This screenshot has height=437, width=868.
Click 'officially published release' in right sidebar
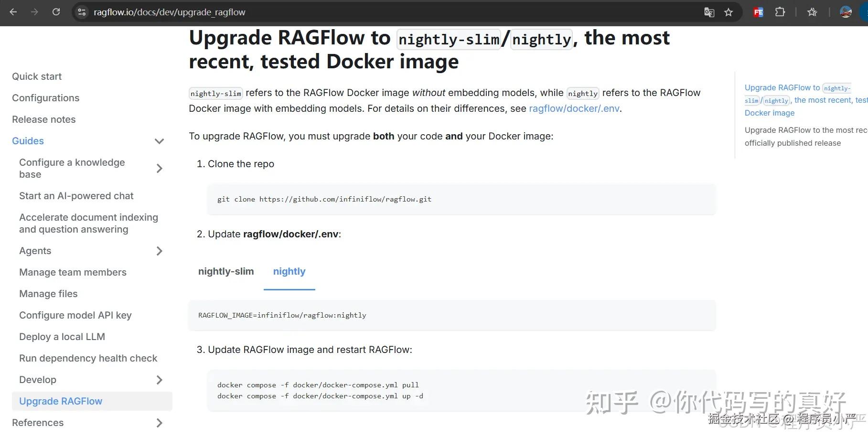[x=793, y=142]
